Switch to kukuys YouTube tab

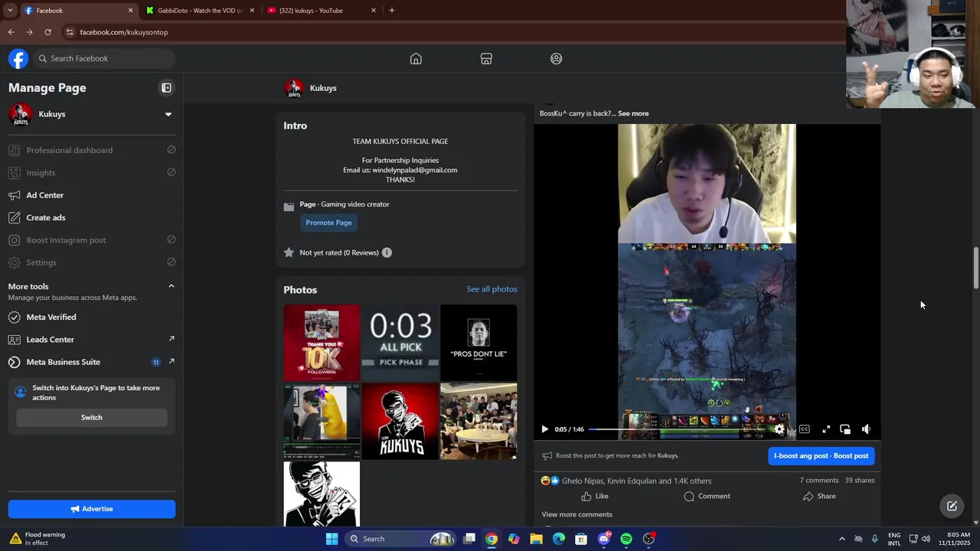click(322, 11)
